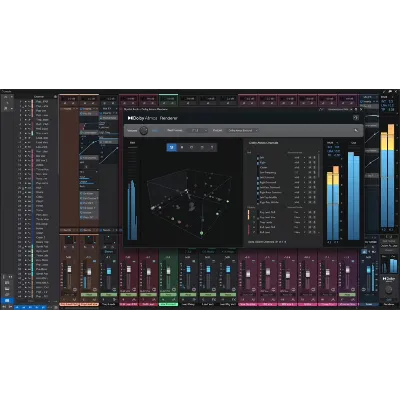
Task: Click the scrollbar in the Dolby Atmos channels list
Action: tap(319, 167)
